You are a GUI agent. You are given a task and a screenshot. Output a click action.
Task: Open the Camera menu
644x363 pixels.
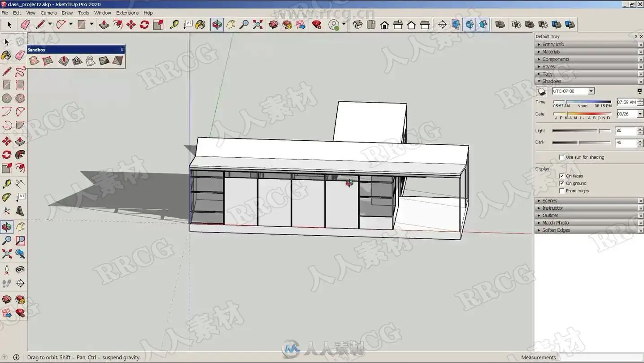48,13
